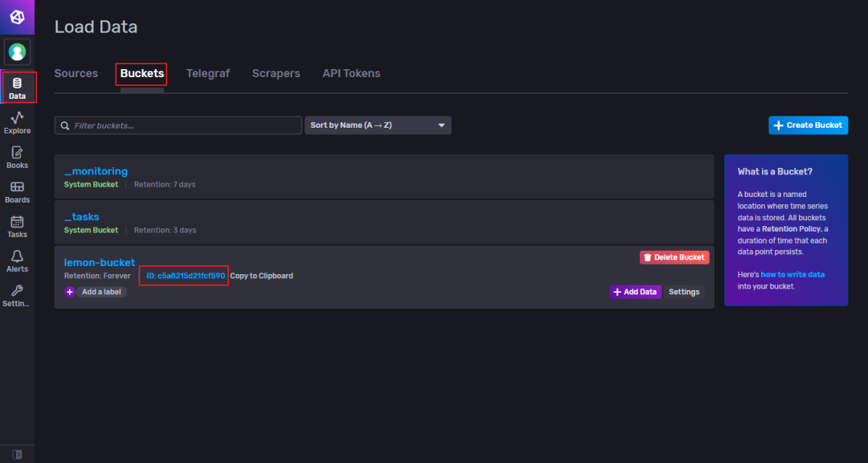
Task: Switch to the Sources tab
Action: pyautogui.click(x=76, y=73)
